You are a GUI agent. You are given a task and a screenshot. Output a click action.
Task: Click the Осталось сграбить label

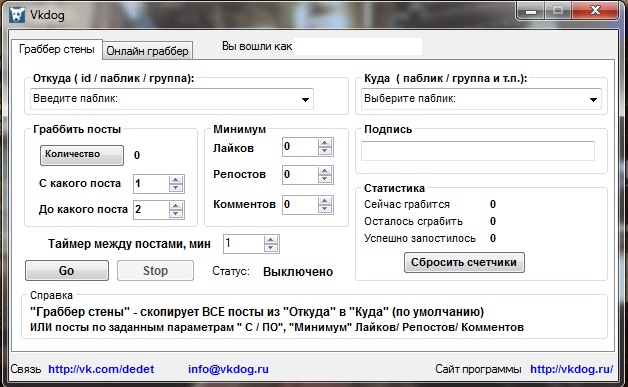point(413,221)
